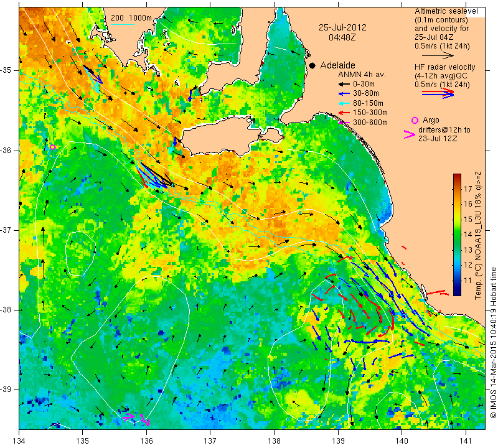Click the 135 longitude axis label
This screenshot has width=498, height=448.
coord(83,441)
